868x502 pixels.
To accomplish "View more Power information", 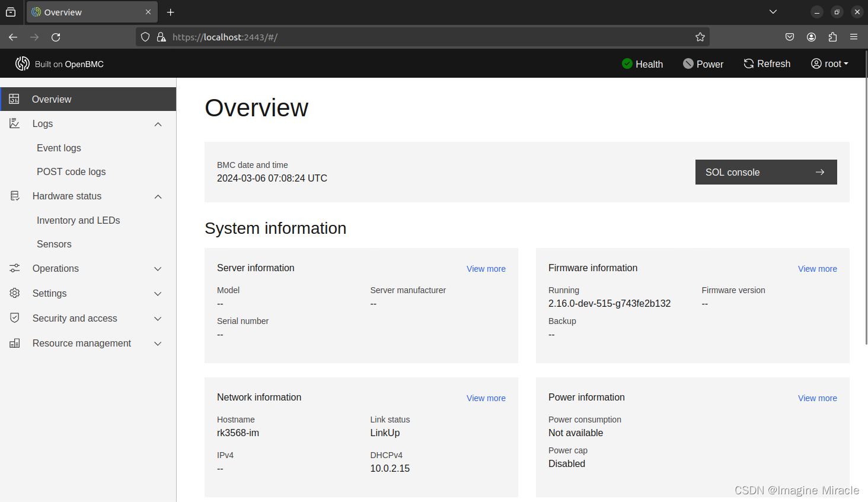I will pyautogui.click(x=818, y=398).
